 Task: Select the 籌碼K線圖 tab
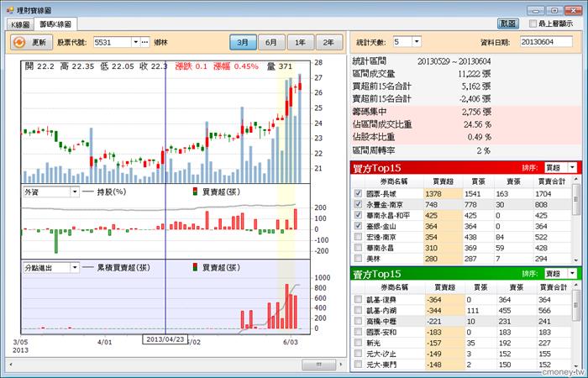pos(57,24)
